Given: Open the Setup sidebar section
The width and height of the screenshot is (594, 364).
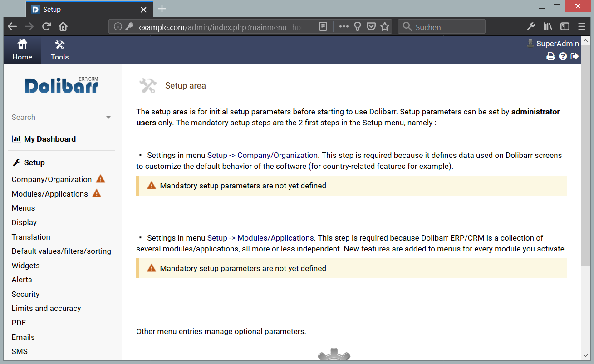Looking at the screenshot, I should coord(34,162).
